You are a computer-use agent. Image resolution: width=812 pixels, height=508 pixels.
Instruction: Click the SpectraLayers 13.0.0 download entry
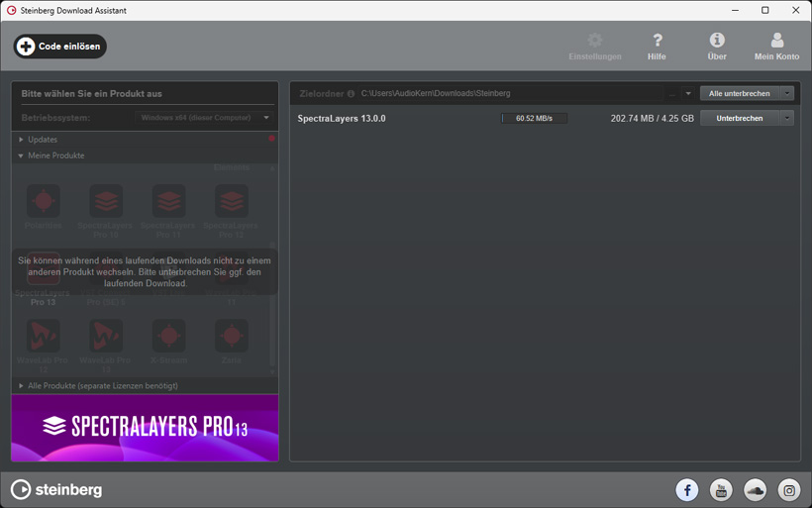point(342,118)
